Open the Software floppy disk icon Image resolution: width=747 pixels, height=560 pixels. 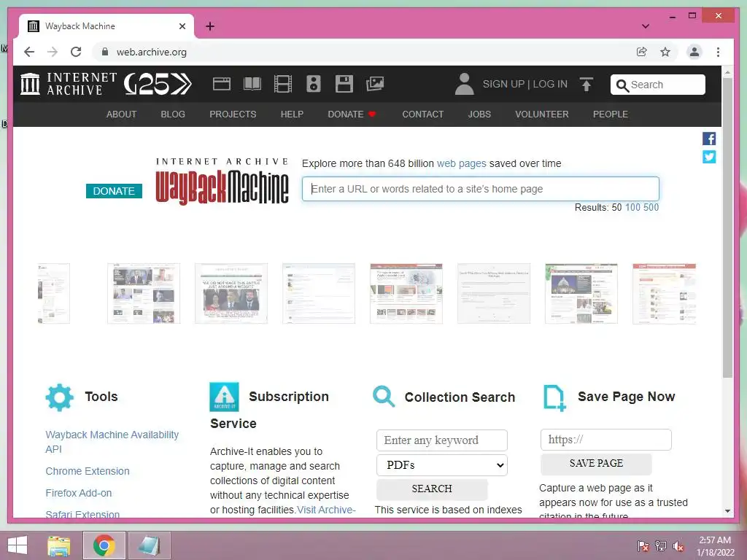[344, 84]
